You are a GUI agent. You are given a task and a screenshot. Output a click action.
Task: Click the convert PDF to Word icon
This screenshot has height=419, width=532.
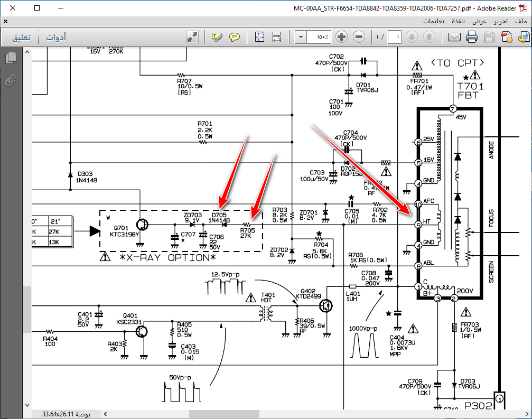click(x=524, y=37)
